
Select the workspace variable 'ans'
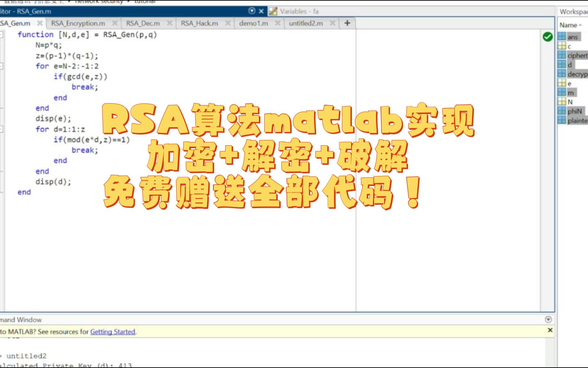(572, 37)
